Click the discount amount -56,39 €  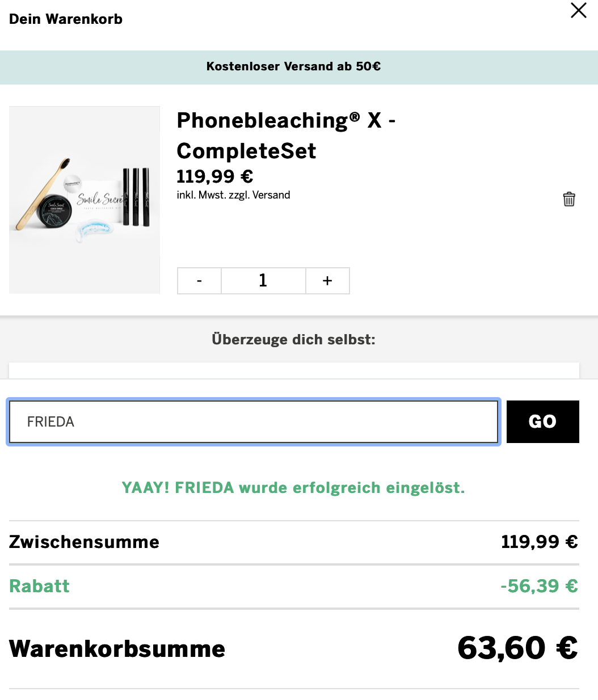point(539,586)
